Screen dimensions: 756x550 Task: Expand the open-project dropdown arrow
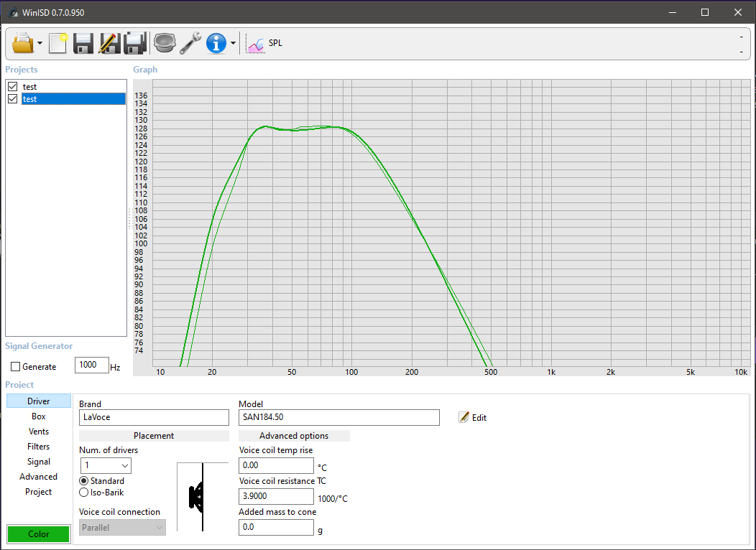coord(40,43)
